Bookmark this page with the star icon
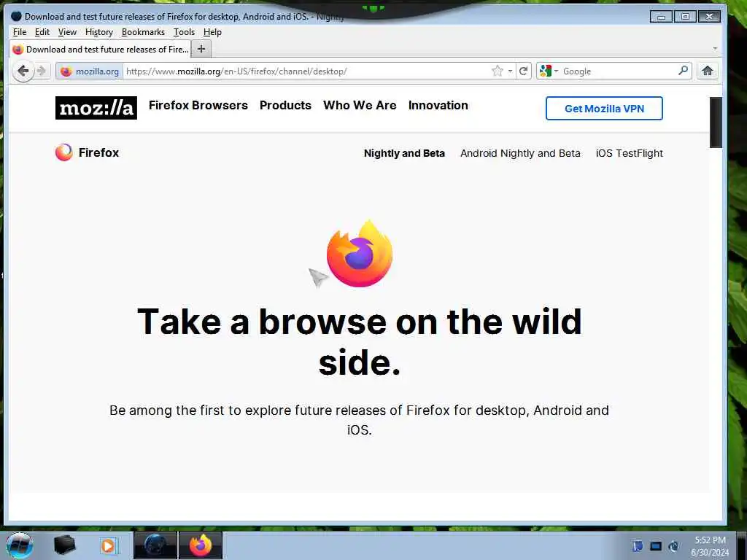 (x=498, y=71)
